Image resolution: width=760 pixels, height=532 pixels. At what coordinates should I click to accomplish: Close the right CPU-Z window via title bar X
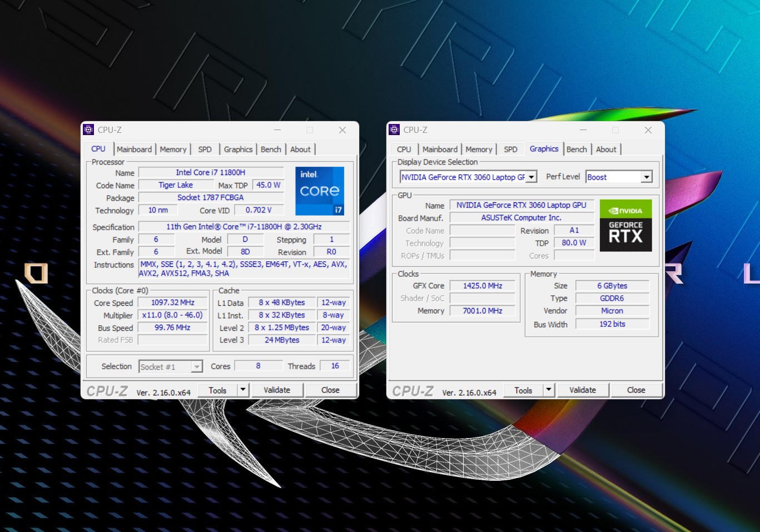(x=648, y=130)
